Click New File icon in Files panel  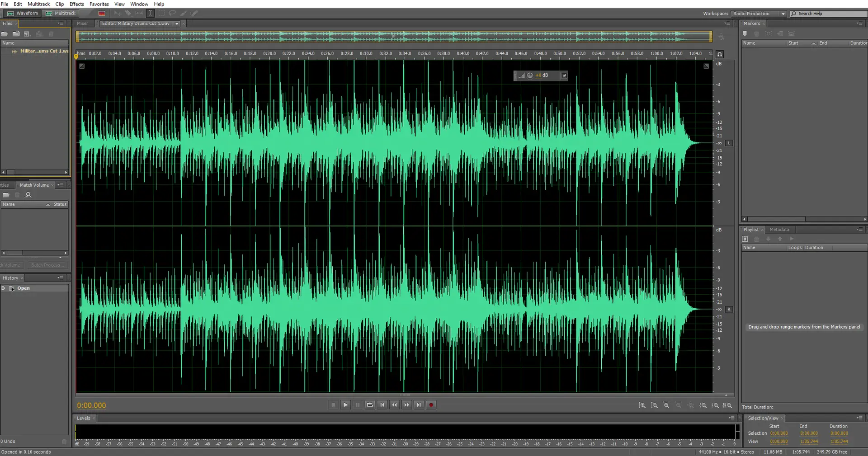tap(27, 34)
